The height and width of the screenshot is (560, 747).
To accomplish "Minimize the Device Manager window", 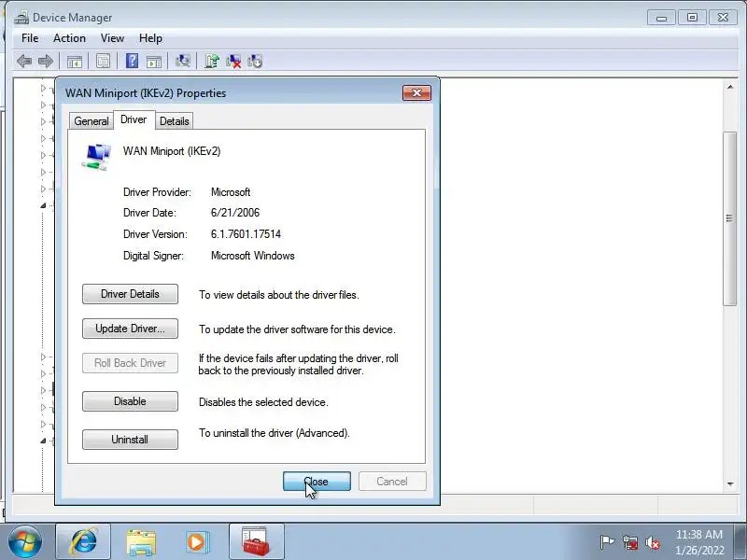I will tap(661, 18).
